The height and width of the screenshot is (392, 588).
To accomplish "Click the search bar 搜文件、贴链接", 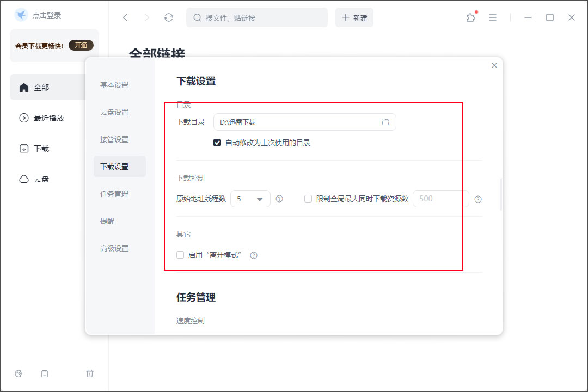I will point(256,17).
